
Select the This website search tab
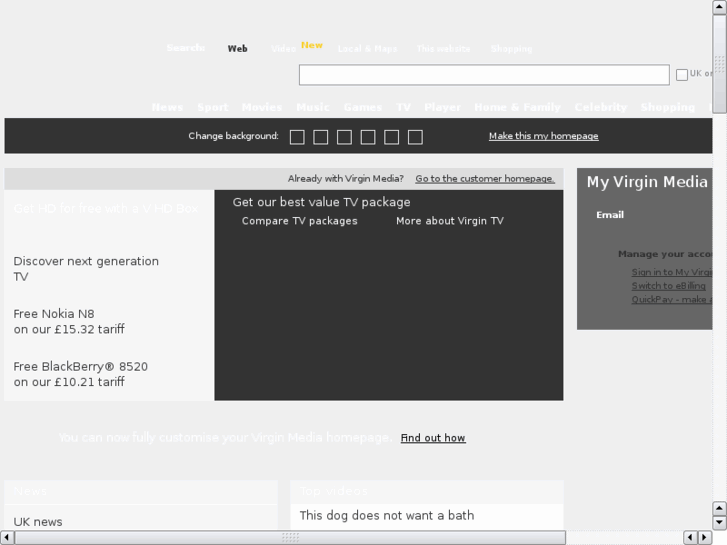click(x=443, y=49)
